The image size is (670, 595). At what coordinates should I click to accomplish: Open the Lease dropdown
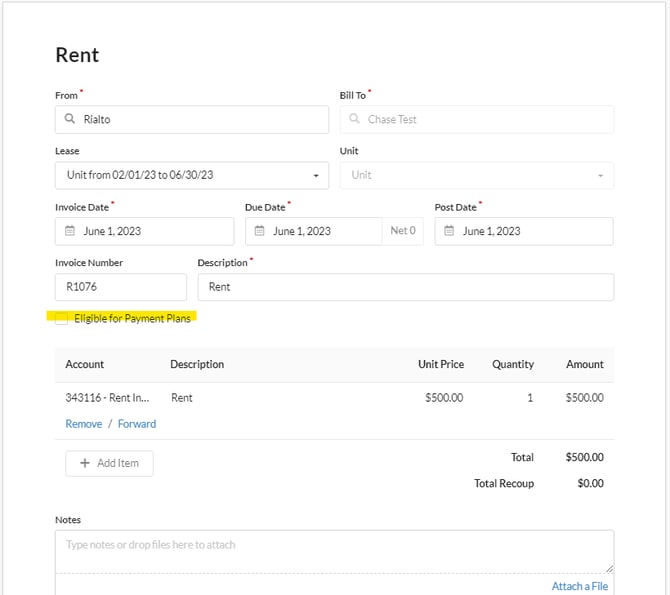point(191,175)
